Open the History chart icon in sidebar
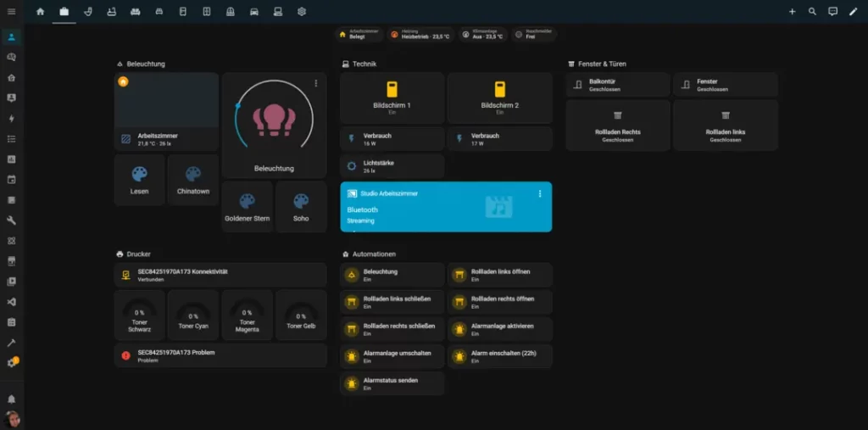 point(12,159)
